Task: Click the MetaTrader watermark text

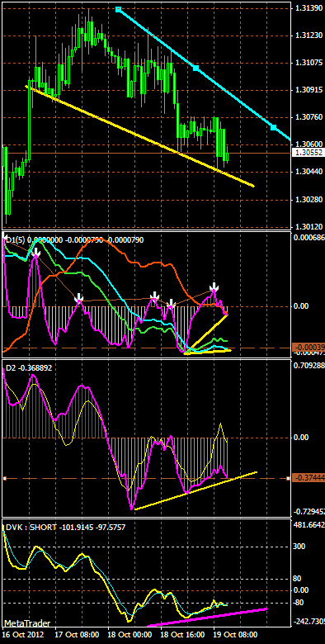Action: pyautogui.click(x=27, y=623)
